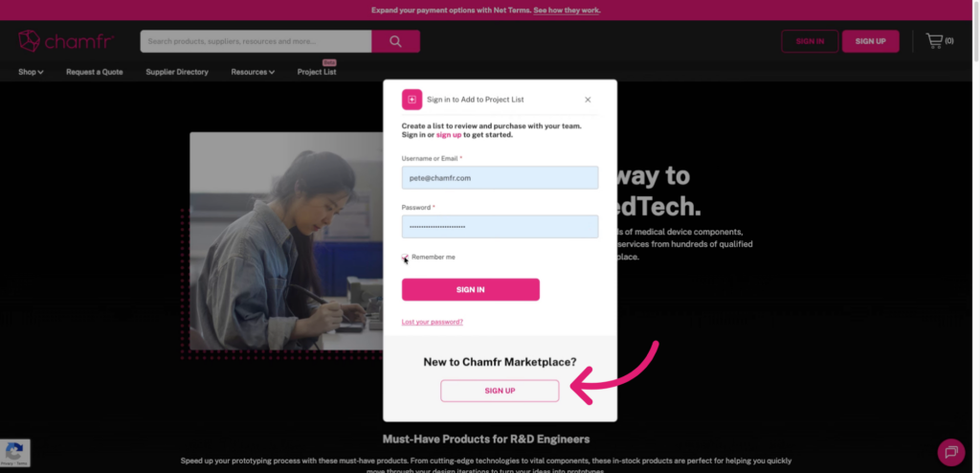
Task: Click the Lost your password link
Action: [433, 322]
